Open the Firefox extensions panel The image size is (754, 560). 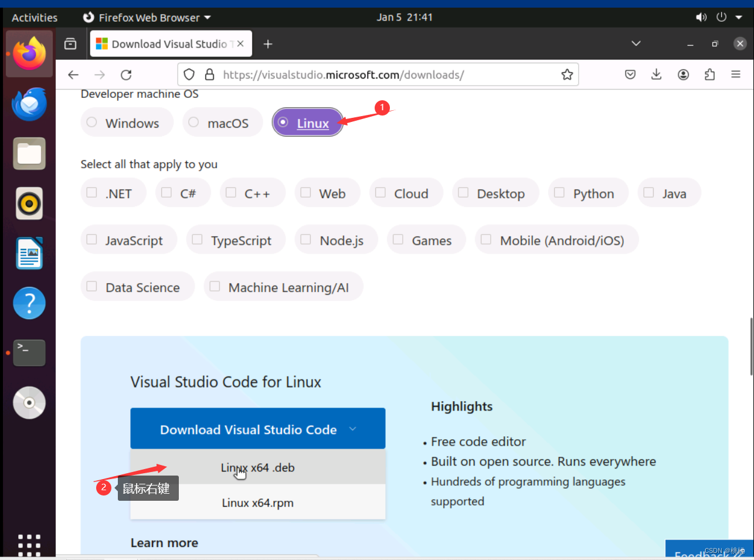[709, 74]
